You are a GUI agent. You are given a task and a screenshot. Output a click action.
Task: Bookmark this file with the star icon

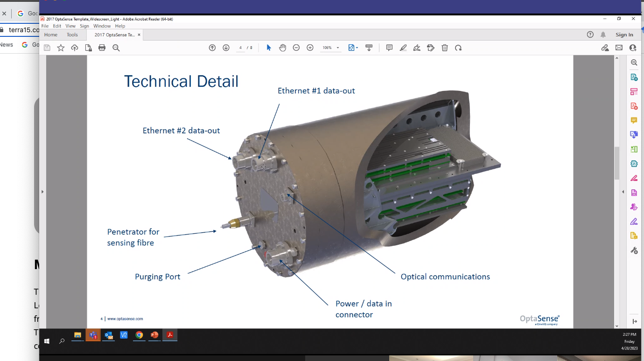coord(61,48)
